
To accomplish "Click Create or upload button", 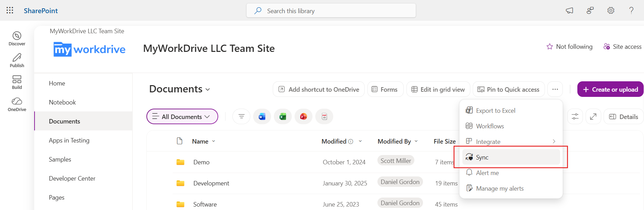I will [611, 89].
